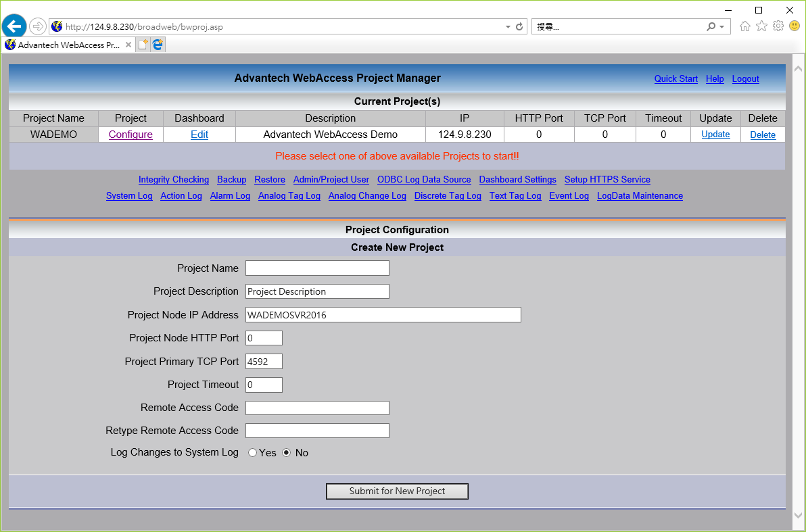Click Submit for New Project button
Screen dimensions: 806x532
tap(397, 491)
